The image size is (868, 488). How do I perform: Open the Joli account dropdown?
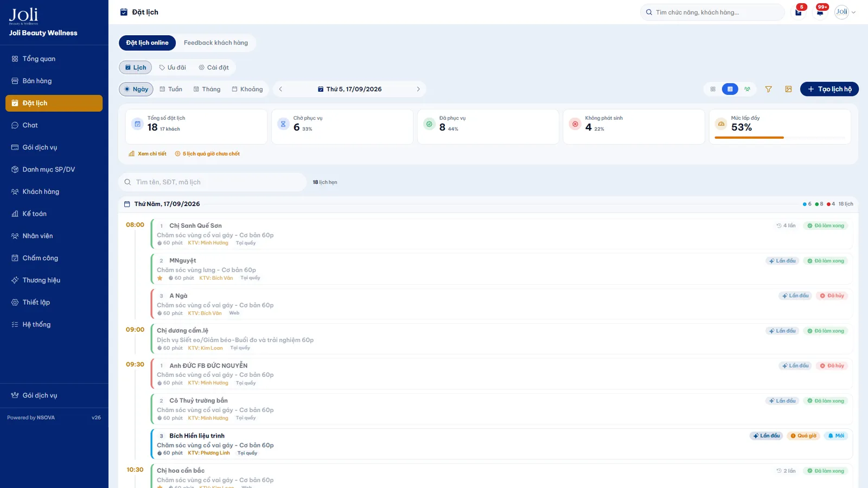(845, 12)
